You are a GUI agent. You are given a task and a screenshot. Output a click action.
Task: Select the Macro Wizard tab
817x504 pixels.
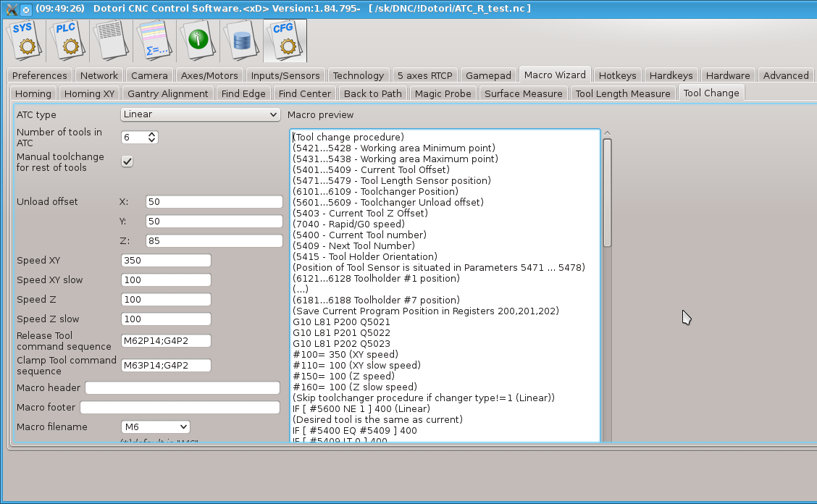[x=555, y=75]
